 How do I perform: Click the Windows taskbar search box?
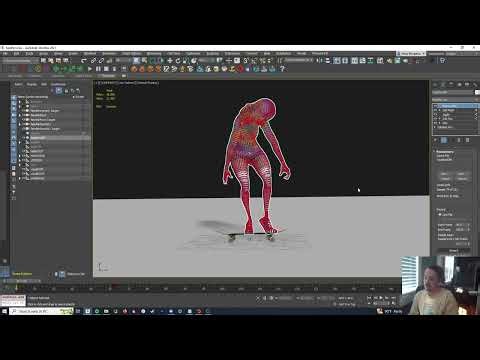point(41,311)
